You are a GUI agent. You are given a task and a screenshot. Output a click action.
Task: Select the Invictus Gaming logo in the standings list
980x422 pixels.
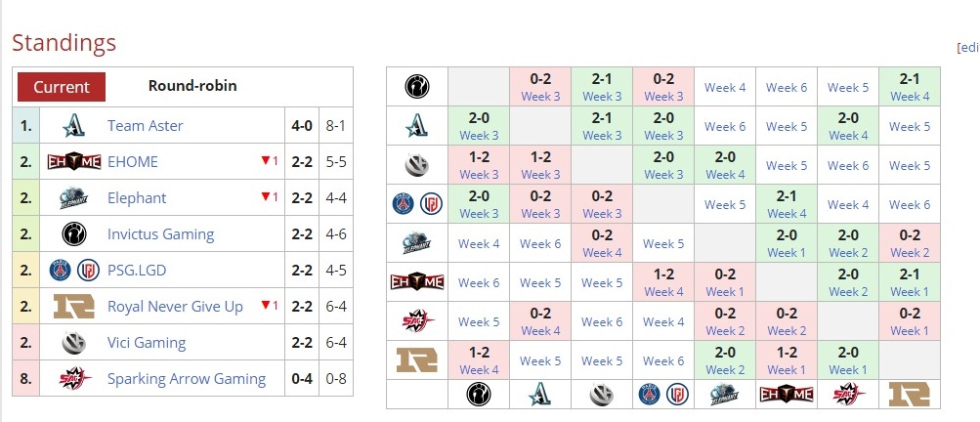74,234
